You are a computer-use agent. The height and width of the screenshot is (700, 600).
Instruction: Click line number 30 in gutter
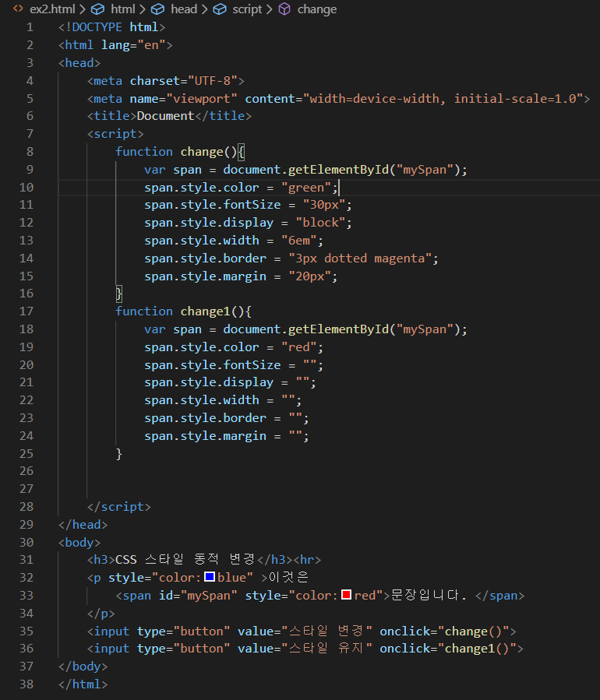tap(26, 543)
